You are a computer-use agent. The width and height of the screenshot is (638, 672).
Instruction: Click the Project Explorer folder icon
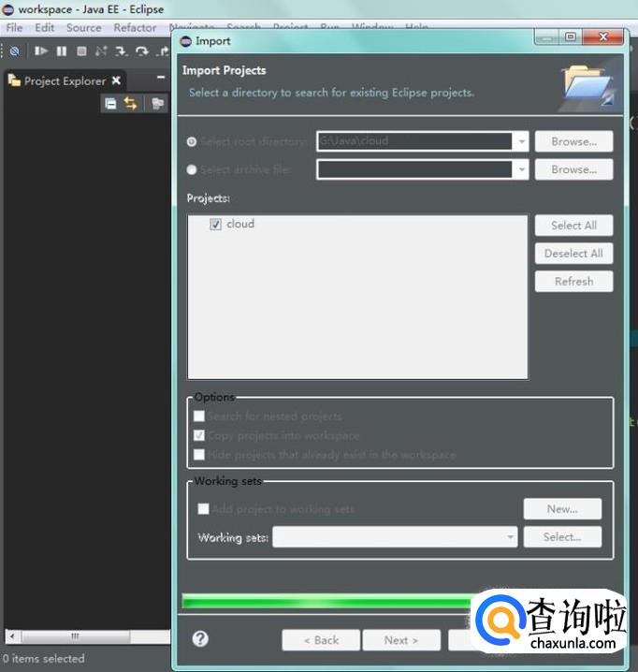click(14, 80)
